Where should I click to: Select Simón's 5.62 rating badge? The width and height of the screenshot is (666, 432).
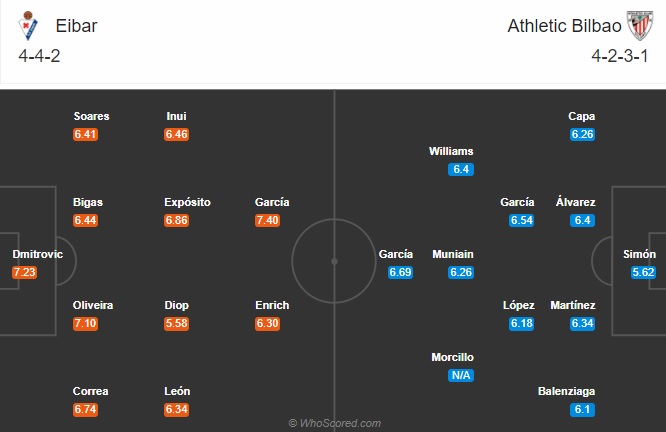[643, 272]
